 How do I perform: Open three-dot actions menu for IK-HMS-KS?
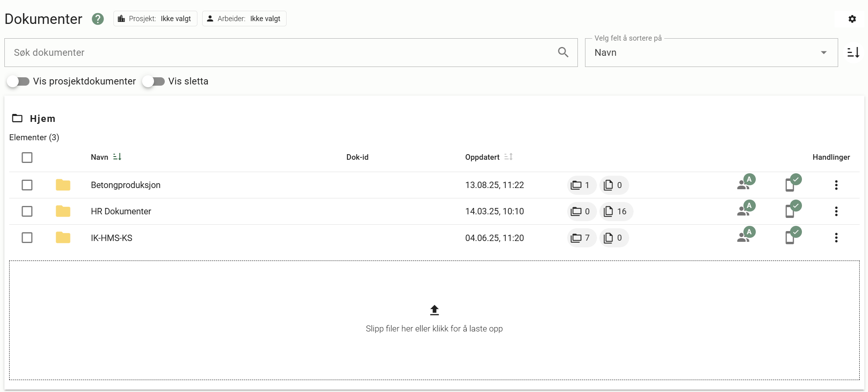[836, 238]
